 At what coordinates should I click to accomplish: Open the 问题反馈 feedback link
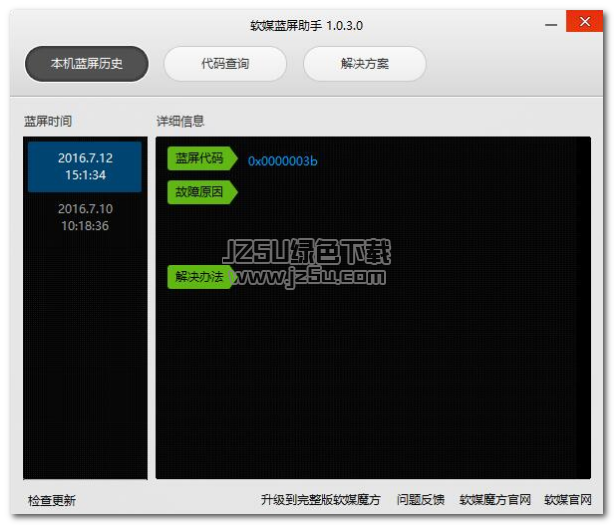click(421, 500)
